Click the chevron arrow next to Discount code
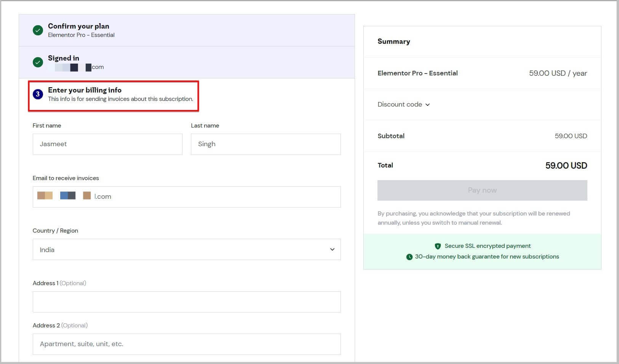The width and height of the screenshot is (619, 364). [x=427, y=105]
